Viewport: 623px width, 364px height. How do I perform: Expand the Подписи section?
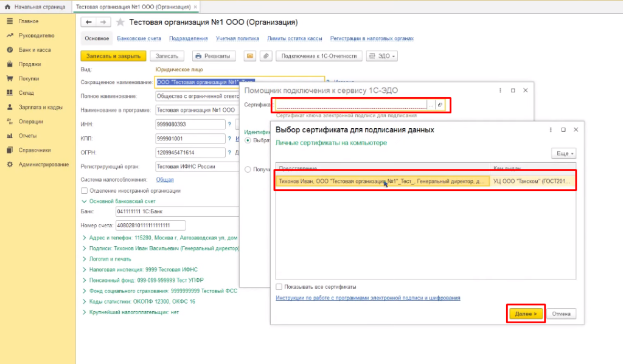click(84, 249)
